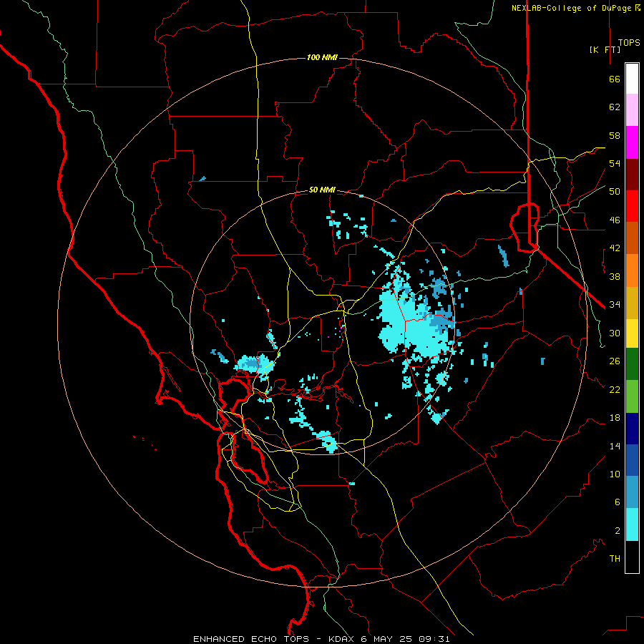Click the '100 NMI' range ring label
The image size is (644, 644).
pyautogui.click(x=322, y=57)
